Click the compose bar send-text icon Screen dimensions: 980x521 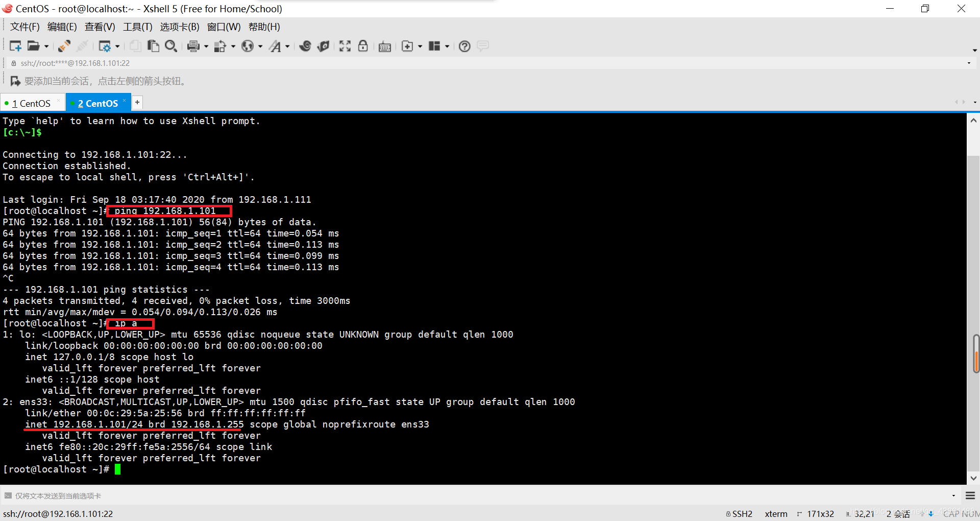tap(8, 495)
